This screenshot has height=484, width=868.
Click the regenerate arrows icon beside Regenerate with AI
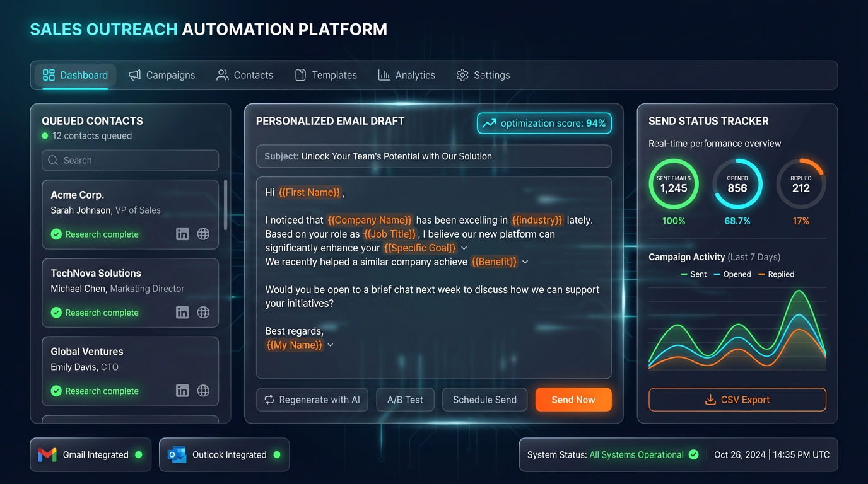268,399
